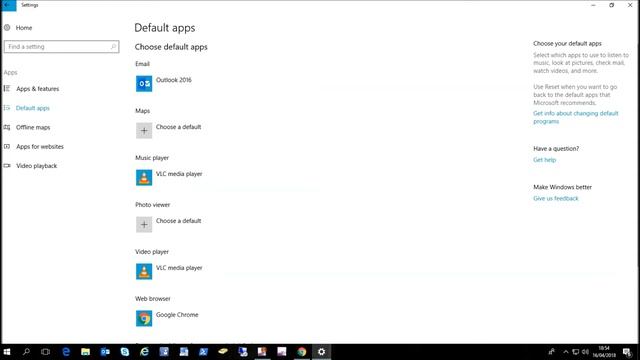The image size is (640, 360).
Task: Click the Get help link
Action: pyautogui.click(x=544, y=160)
